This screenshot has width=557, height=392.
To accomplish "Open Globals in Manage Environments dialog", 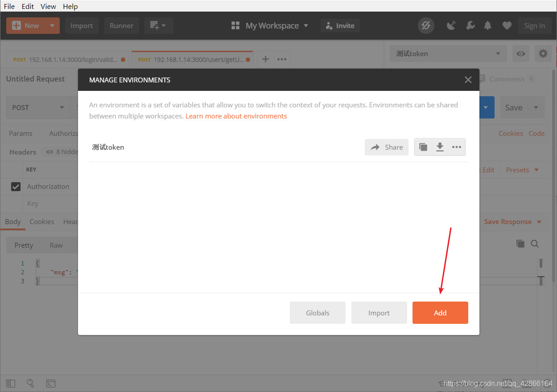I will 318,313.
